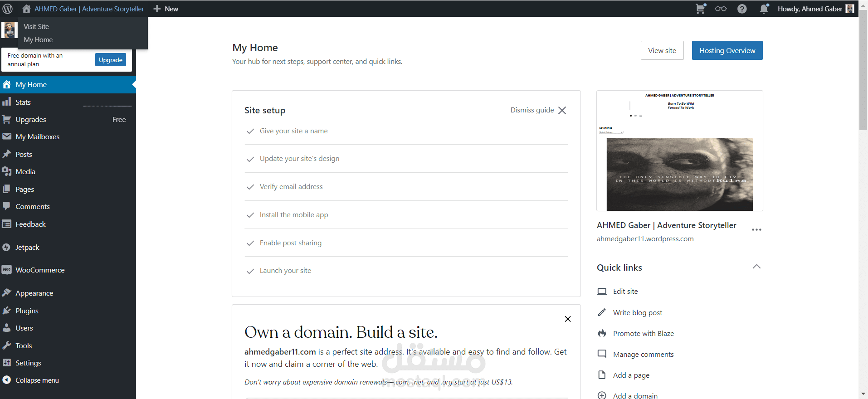Click the Users person icon
868x399 pixels.
coord(7,328)
